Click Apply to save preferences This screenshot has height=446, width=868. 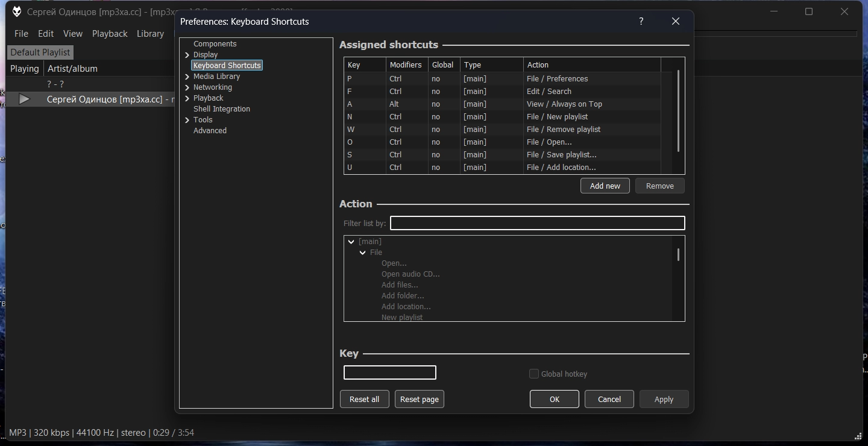663,399
